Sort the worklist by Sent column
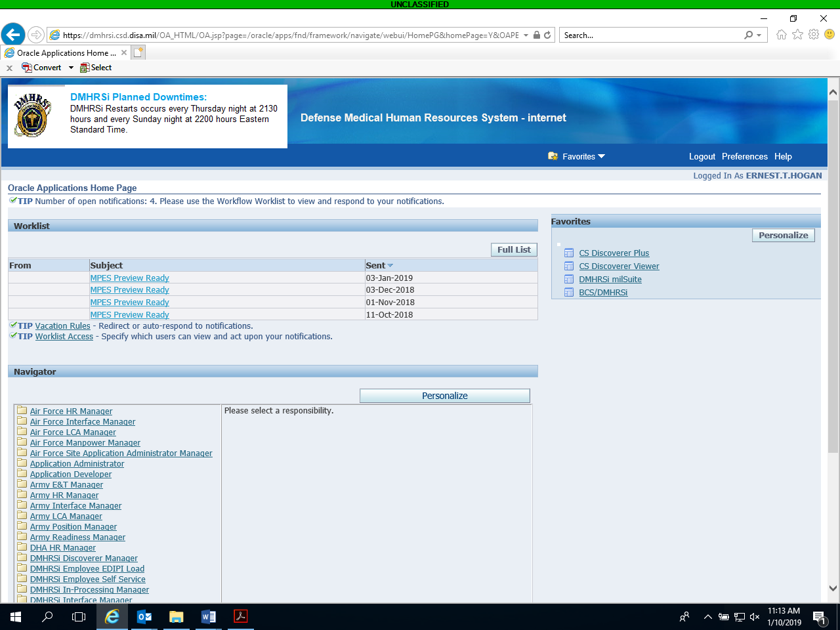Screen dimensions: 840x630 (x=379, y=265)
